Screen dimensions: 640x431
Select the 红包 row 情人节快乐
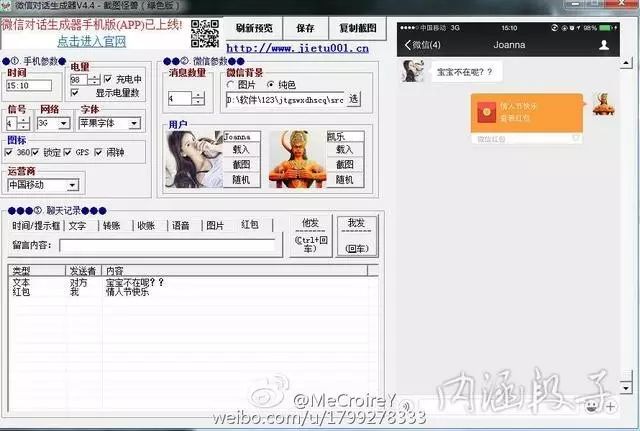[193, 292]
